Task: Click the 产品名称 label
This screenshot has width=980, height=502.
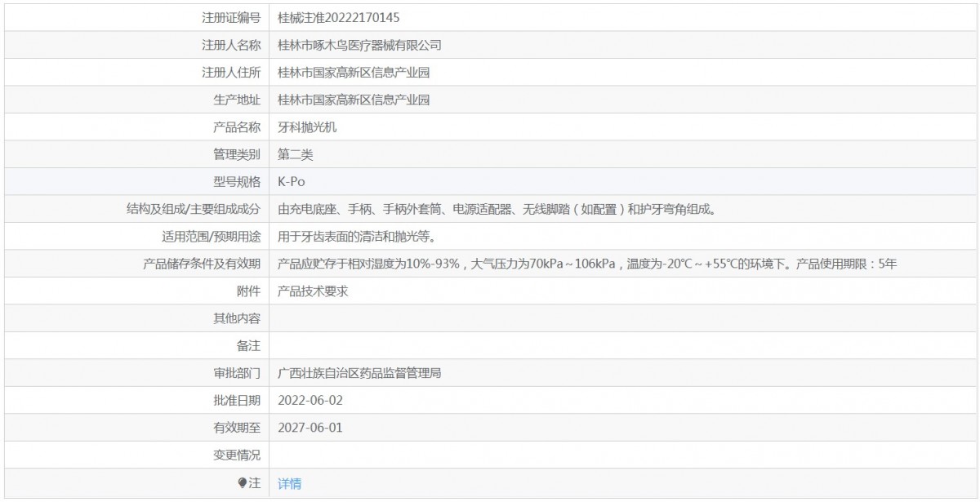Action: pyautogui.click(x=237, y=127)
